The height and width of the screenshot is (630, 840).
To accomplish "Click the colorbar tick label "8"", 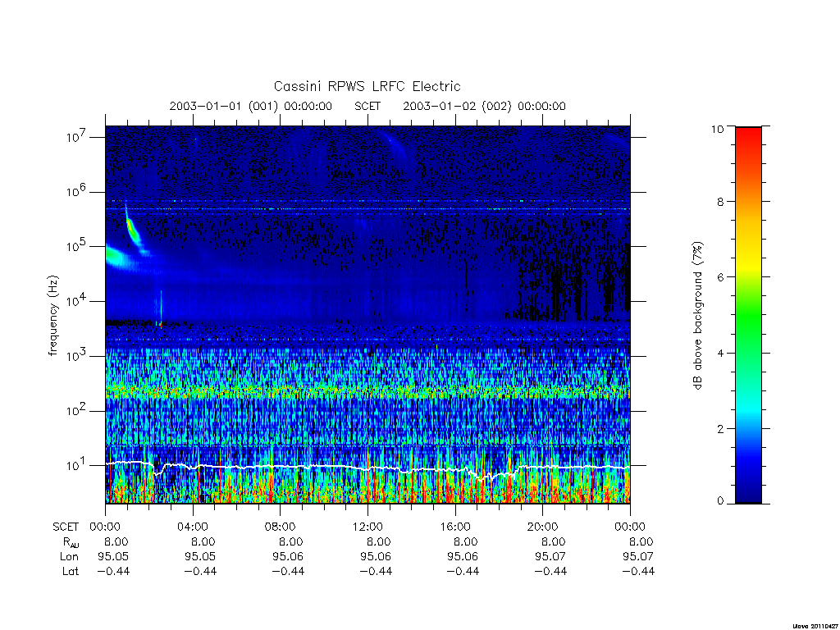I will [720, 202].
